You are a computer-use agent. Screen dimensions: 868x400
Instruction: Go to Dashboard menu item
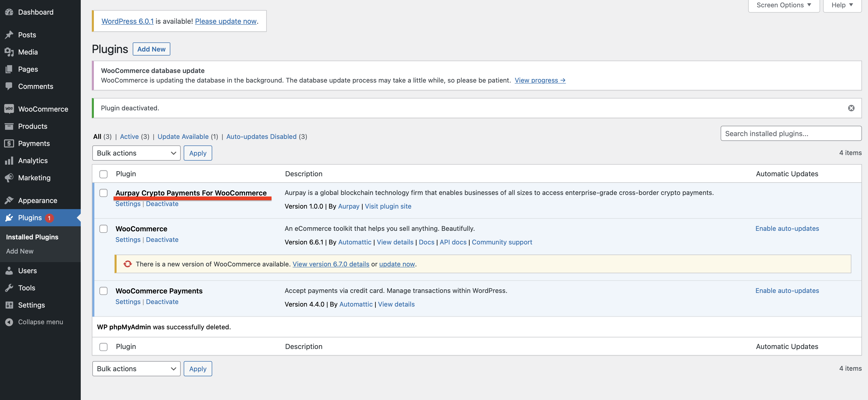click(x=36, y=12)
